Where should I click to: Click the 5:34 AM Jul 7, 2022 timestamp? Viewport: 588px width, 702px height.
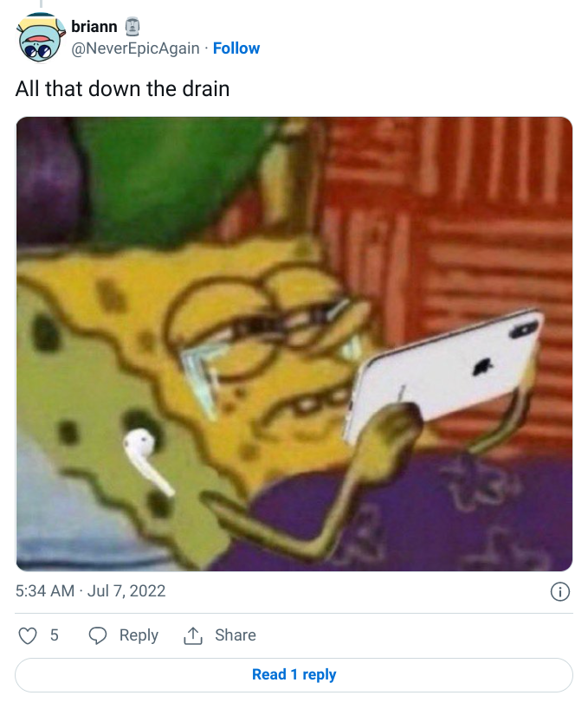[x=90, y=591]
